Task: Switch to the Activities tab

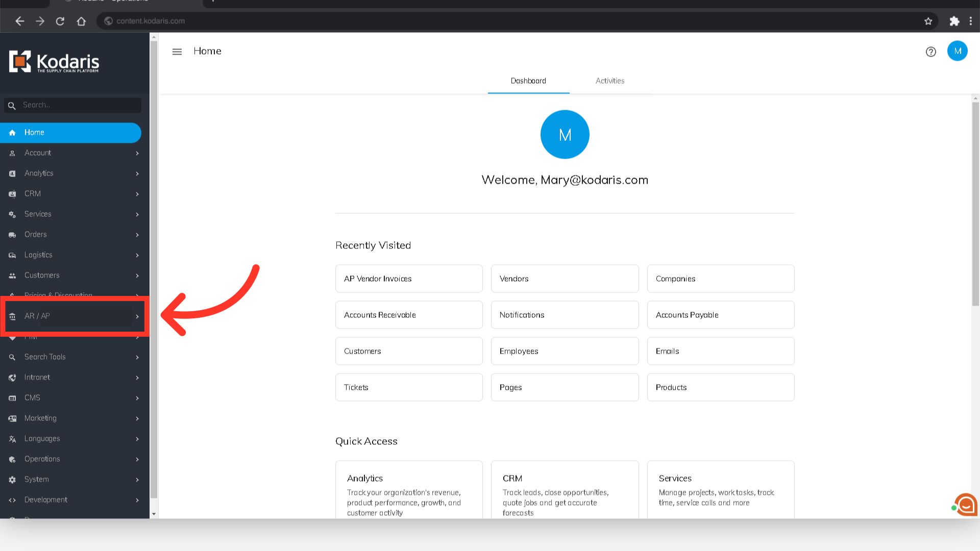Action: click(x=610, y=81)
